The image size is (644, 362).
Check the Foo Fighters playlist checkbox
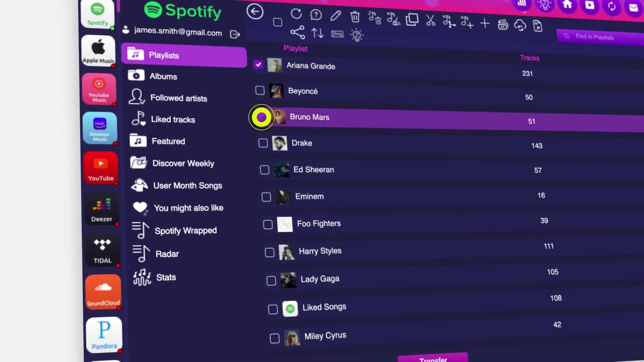tap(268, 224)
